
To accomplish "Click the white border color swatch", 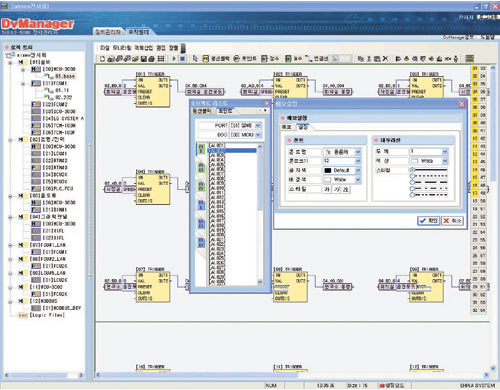I will click(415, 161).
